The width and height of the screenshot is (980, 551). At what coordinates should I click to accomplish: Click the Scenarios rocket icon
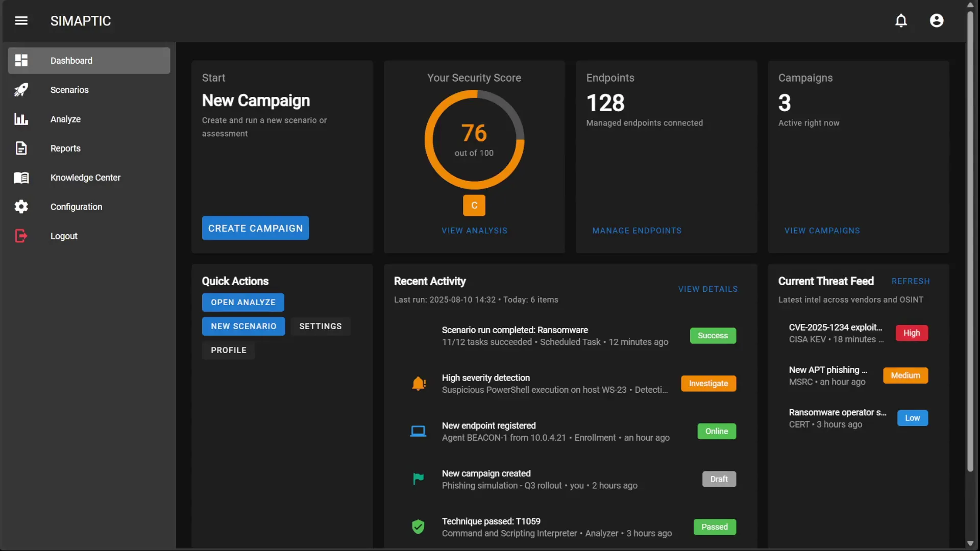tap(21, 90)
